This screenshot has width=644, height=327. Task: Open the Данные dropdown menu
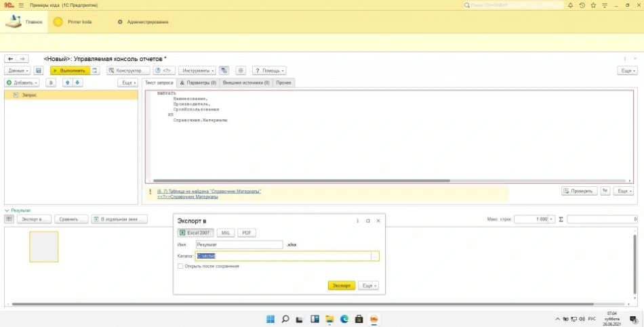(x=17, y=70)
